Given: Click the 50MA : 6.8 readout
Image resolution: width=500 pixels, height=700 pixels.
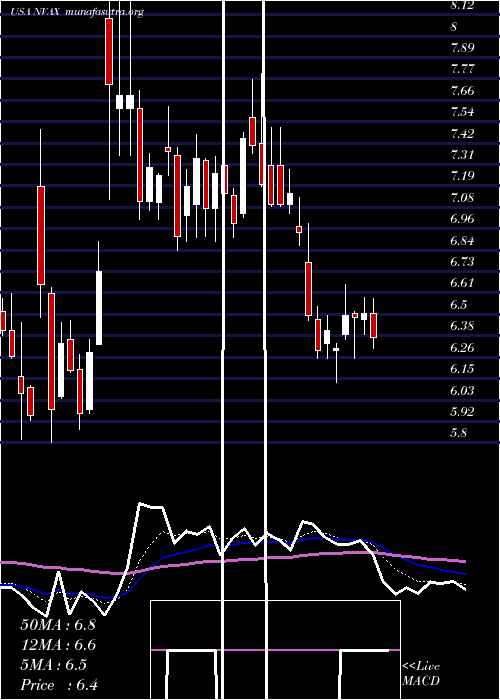Looking at the screenshot, I should coord(58,625).
